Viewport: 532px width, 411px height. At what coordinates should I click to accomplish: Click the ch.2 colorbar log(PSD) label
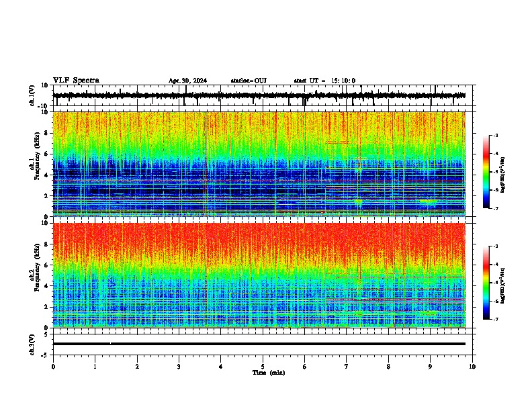[x=503, y=285]
